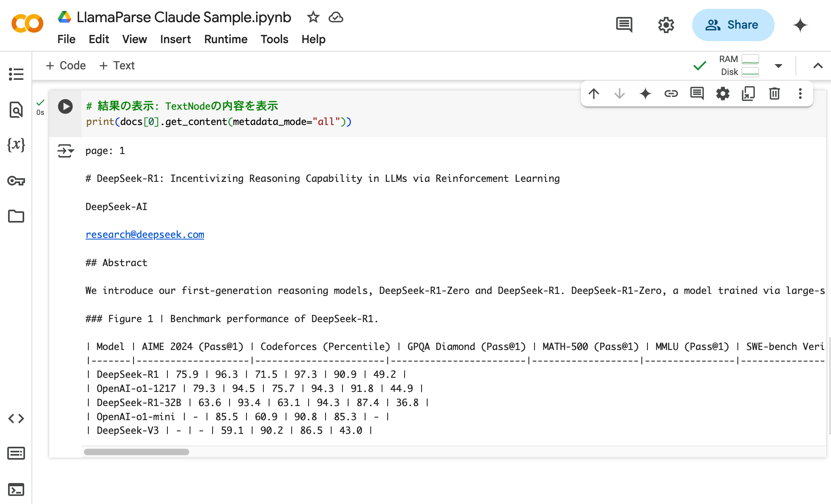Star the LlamaParse notebook
The height and width of the screenshot is (504, 831).
(x=313, y=17)
